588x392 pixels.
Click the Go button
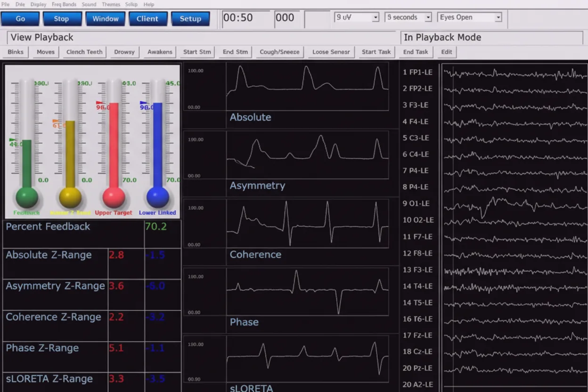[20, 19]
